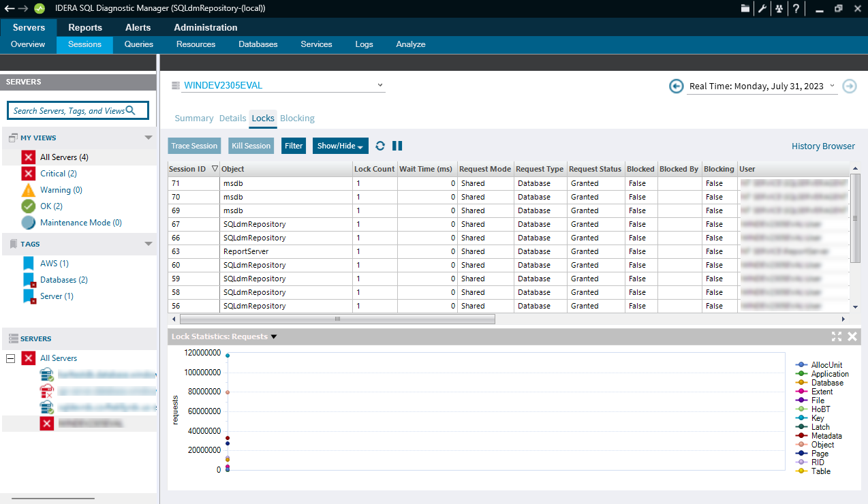Go to previous history snapshot arrow
868x504 pixels.
(x=676, y=86)
